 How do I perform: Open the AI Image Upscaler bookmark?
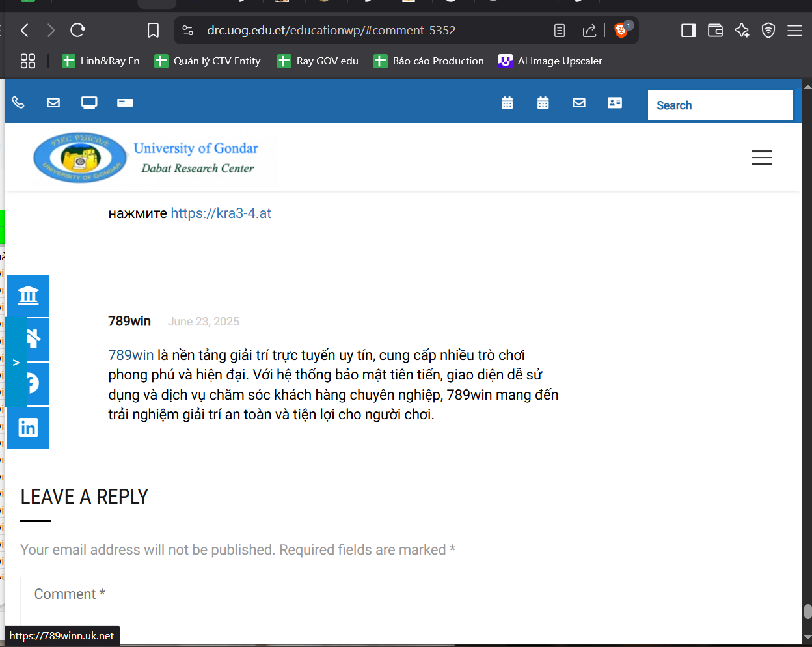tap(550, 61)
